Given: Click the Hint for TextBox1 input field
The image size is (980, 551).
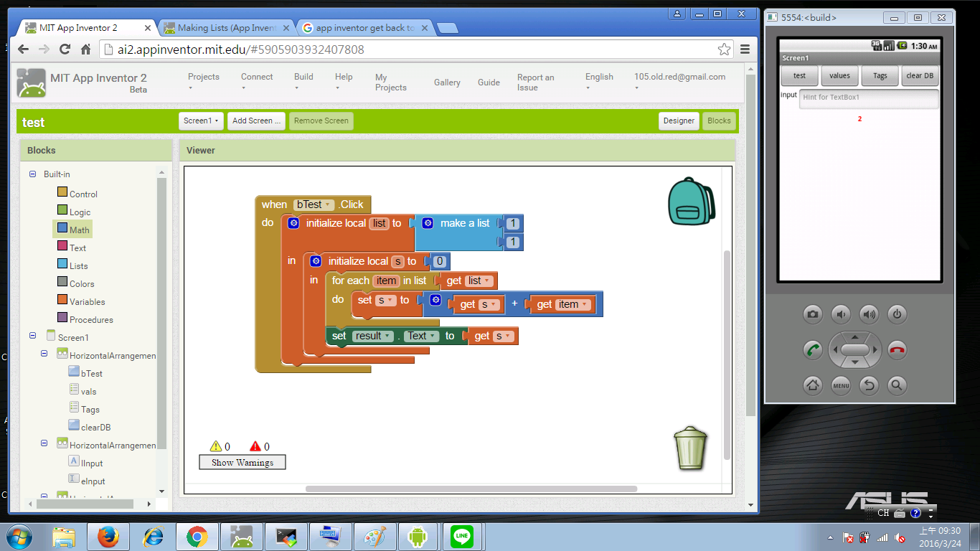Looking at the screenshot, I should (x=868, y=98).
